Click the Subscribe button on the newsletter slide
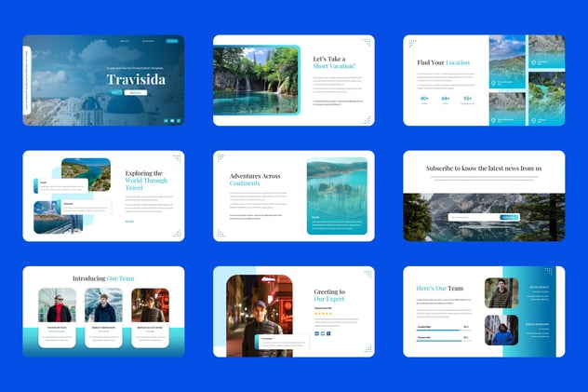 (x=509, y=217)
